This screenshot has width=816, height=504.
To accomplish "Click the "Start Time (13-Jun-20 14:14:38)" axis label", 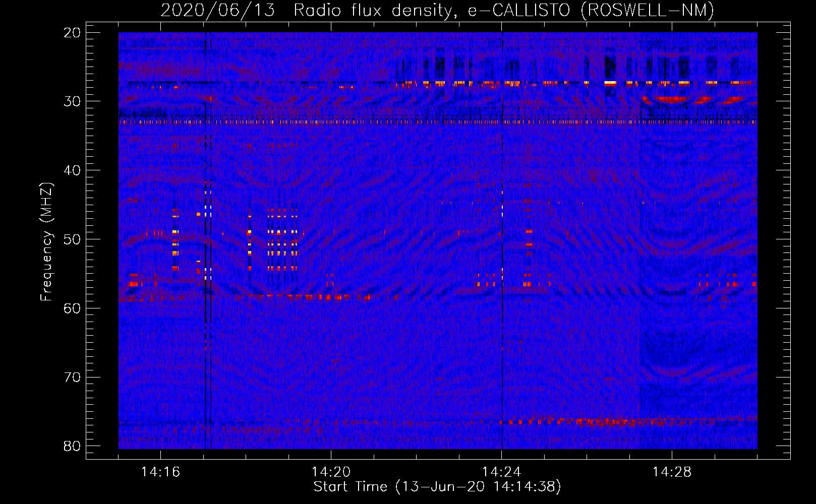I will pyautogui.click(x=437, y=487).
